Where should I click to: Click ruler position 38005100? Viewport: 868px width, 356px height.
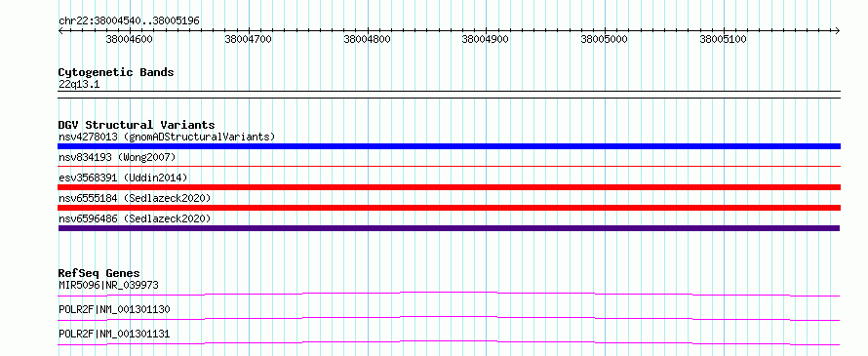pyautogui.click(x=724, y=39)
